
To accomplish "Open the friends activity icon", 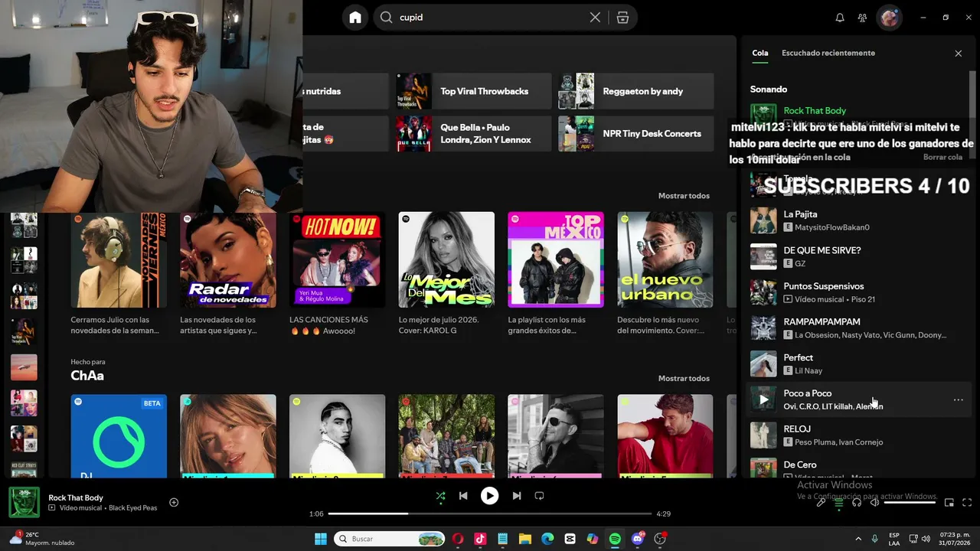I will [x=862, y=18].
